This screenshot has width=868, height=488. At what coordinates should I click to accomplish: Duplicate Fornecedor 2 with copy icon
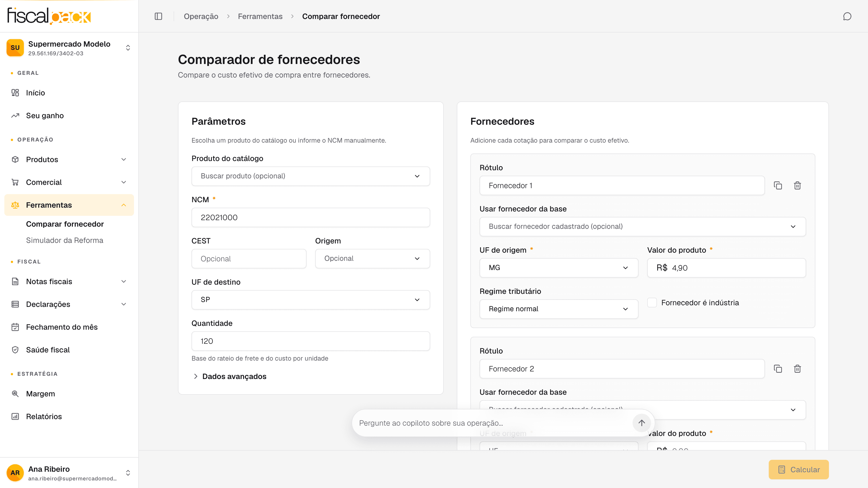pos(778,369)
